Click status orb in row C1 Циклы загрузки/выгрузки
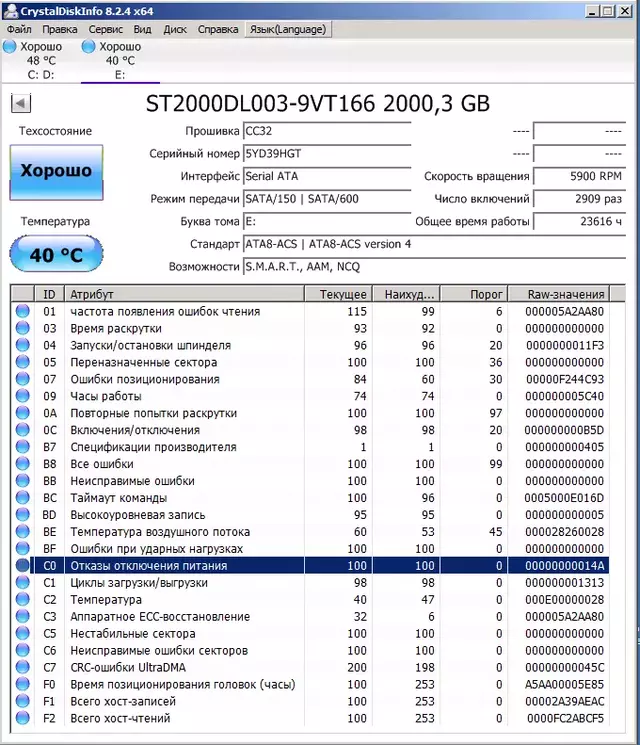Screen dimensions: 640x745 (22, 583)
